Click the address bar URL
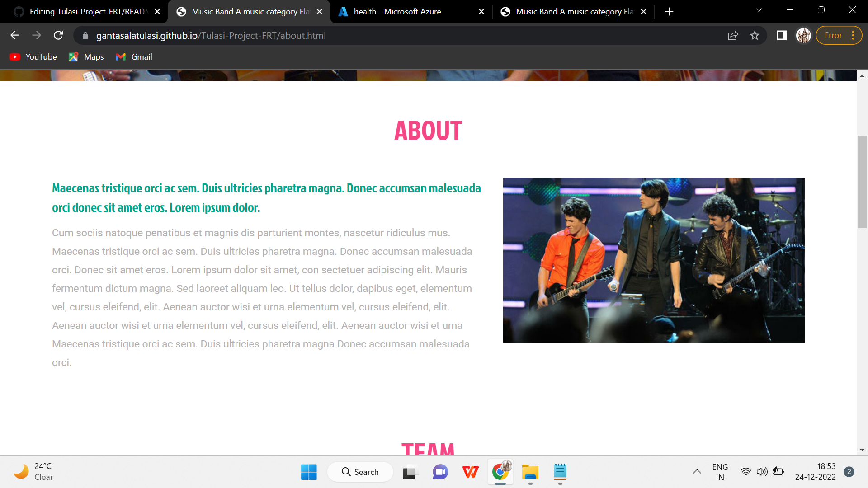Screen dimensions: 868x488 tap(211, 36)
